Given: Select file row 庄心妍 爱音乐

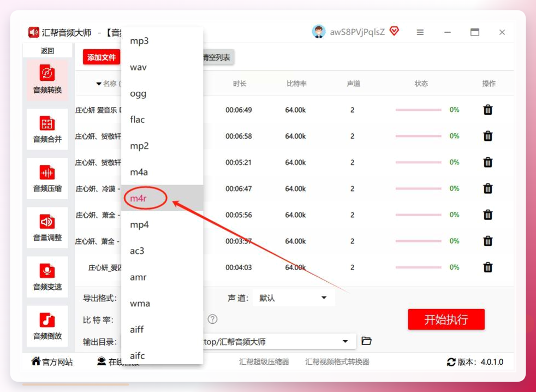Looking at the screenshot, I should [x=98, y=110].
